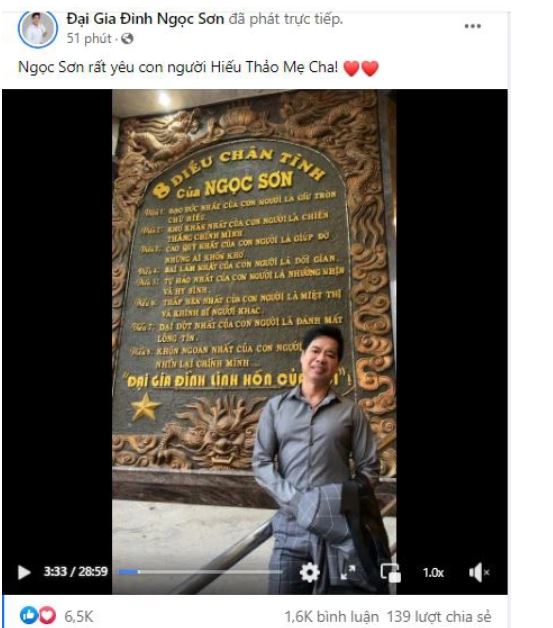
Task: Click the public globe audience icon
Action: tap(127, 38)
